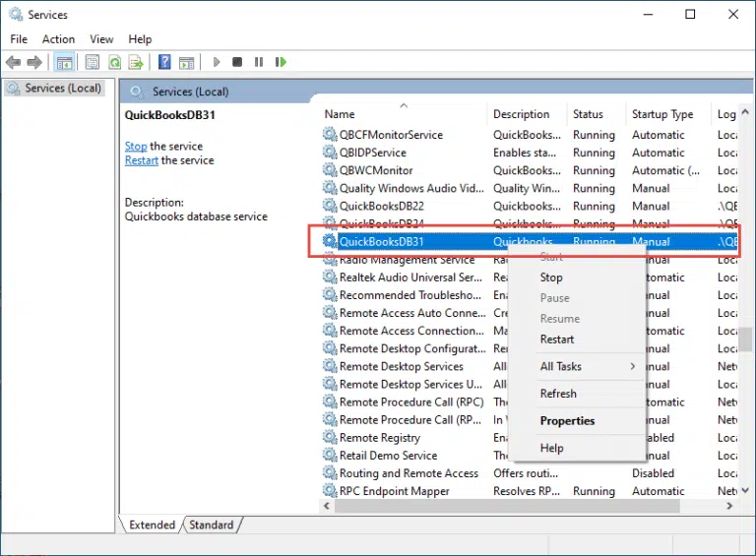This screenshot has height=556, width=756.
Task: Click the Export List toolbar icon
Action: [x=136, y=62]
